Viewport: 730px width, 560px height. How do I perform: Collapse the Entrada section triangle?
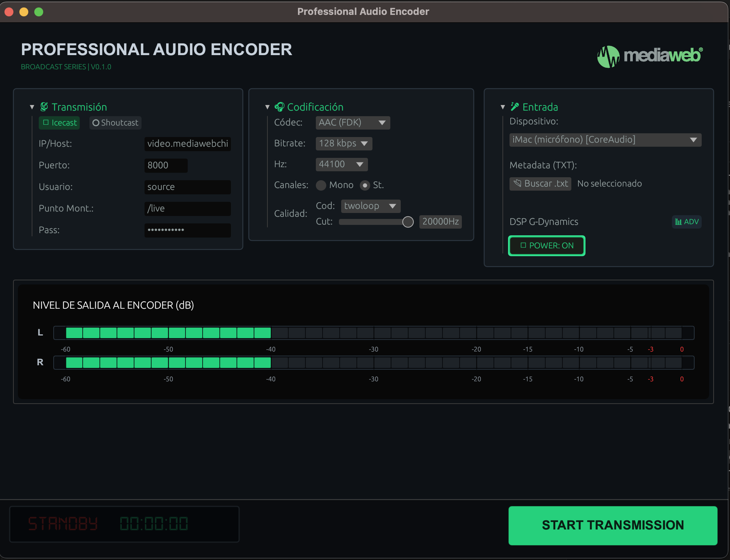tap(503, 107)
